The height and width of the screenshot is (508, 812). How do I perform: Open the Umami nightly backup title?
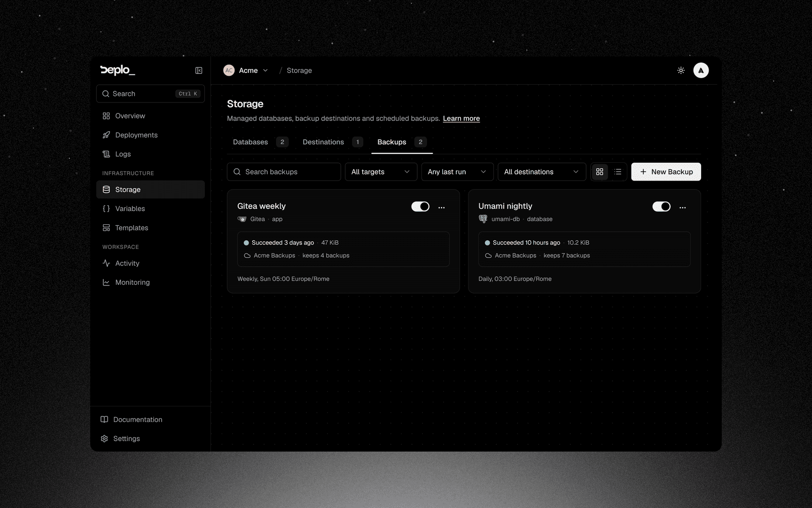tap(505, 206)
